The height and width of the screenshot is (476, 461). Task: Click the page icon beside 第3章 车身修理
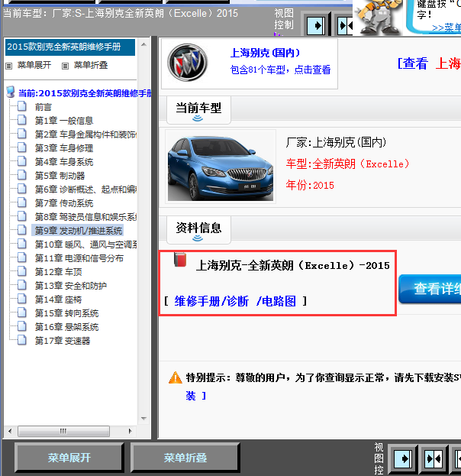22,147
